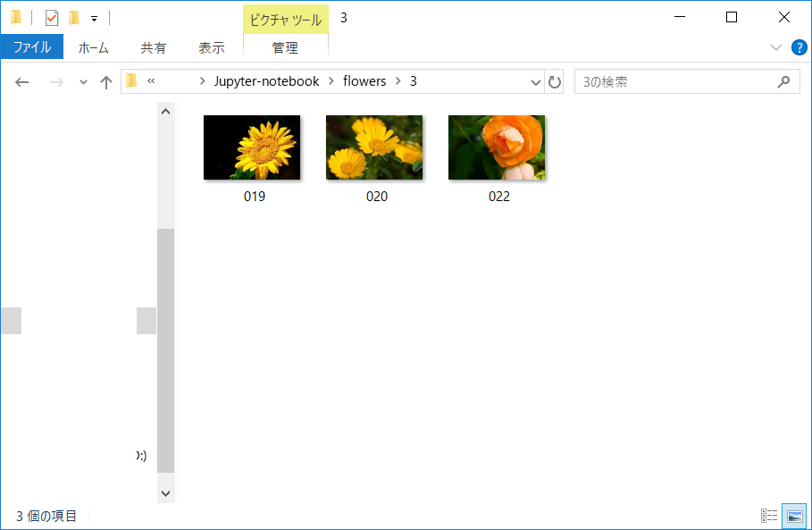
Task: Expand the chevron before Jupyter-notebook
Action: point(203,81)
